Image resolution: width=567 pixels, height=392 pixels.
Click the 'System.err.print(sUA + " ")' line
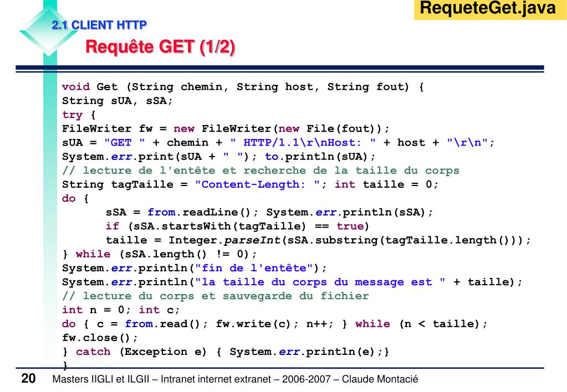click(x=219, y=157)
